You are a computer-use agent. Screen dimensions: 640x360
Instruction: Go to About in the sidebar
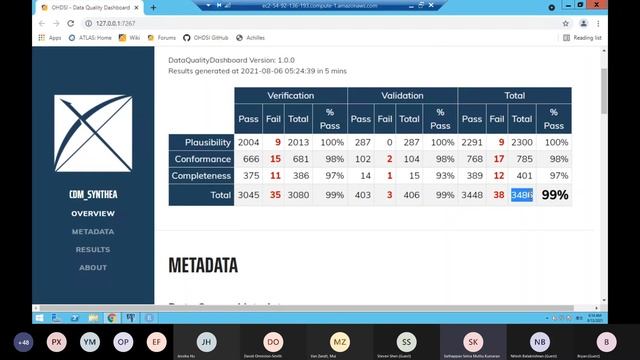(x=93, y=267)
